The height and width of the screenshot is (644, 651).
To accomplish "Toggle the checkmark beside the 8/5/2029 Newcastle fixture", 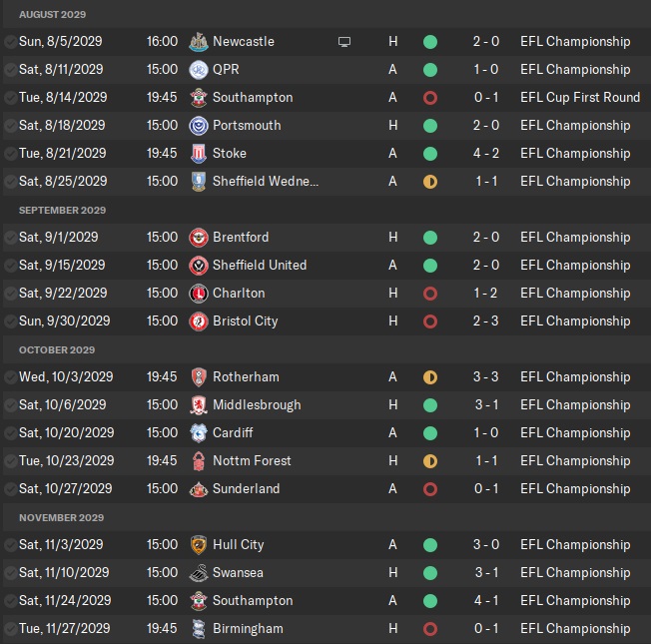I will pyautogui.click(x=10, y=42).
